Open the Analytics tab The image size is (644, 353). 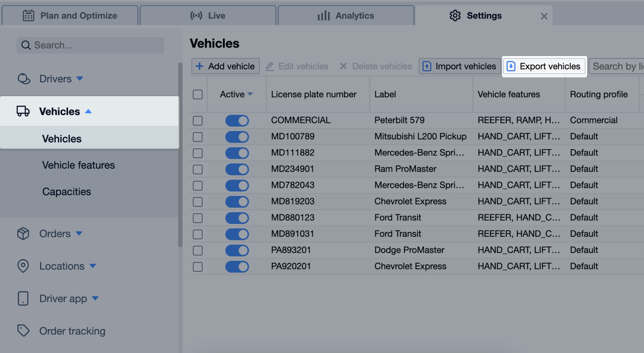tap(346, 16)
